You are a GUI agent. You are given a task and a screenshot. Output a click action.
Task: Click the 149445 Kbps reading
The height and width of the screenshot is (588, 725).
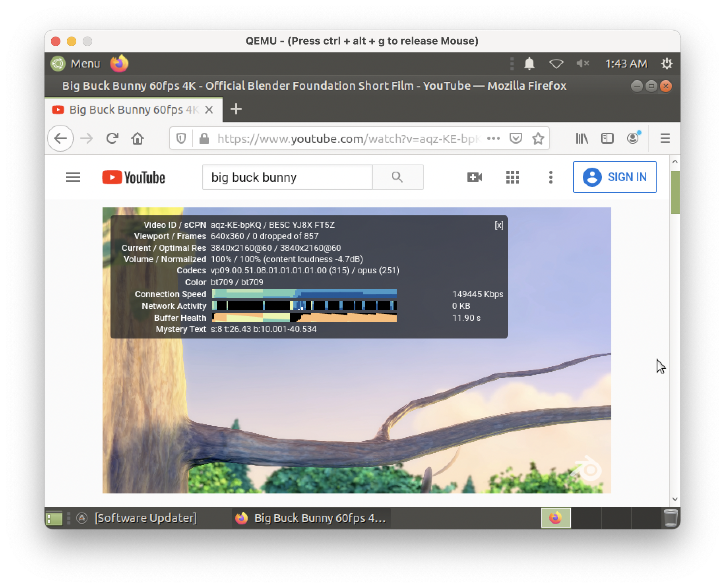click(478, 294)
